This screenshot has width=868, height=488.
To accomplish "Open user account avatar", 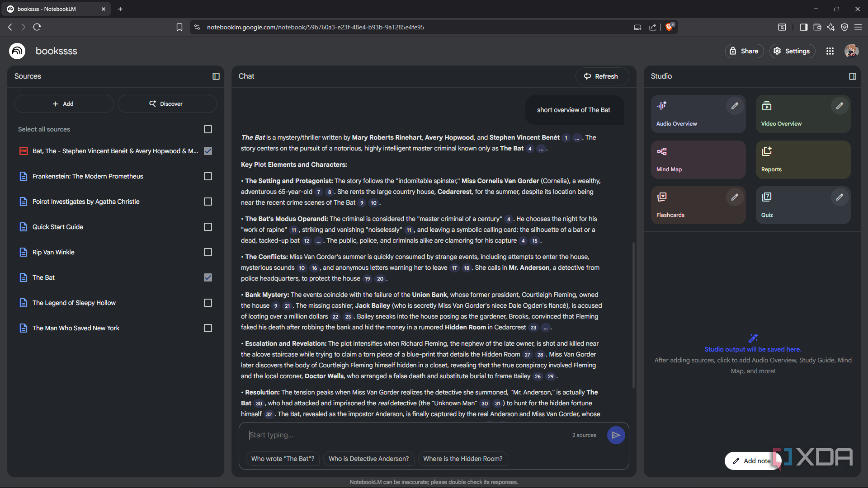I will [852, 51].
